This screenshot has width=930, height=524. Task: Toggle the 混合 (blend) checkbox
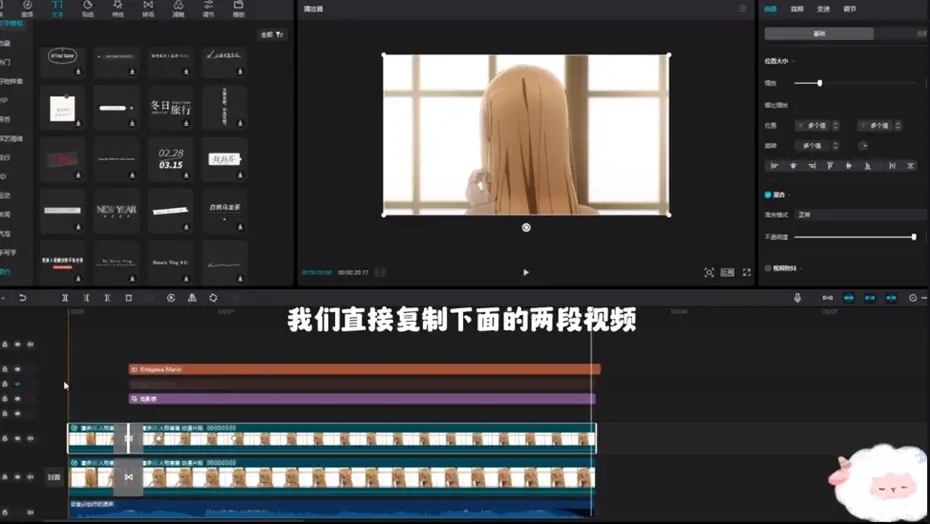(x=768, y=195)
